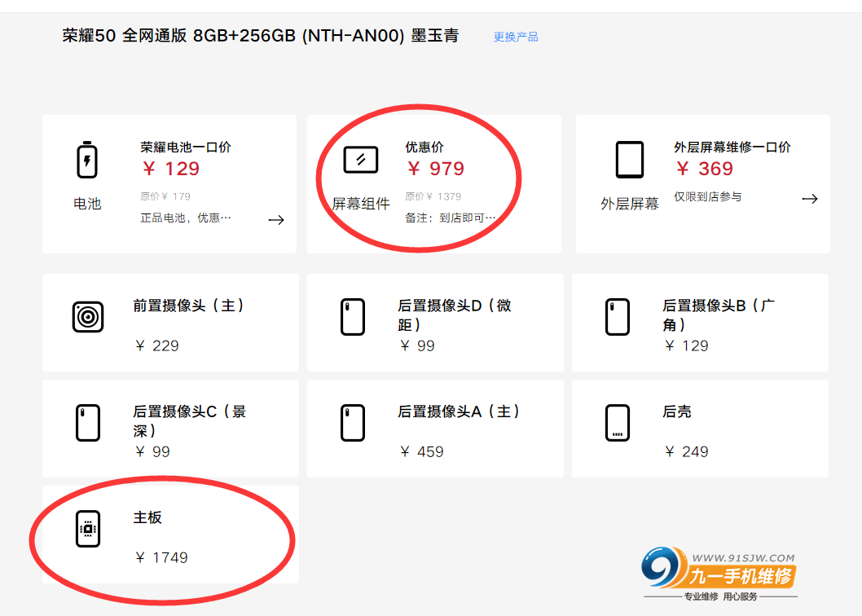
Task: Select 后壳 item title
Action: (677, 411)
